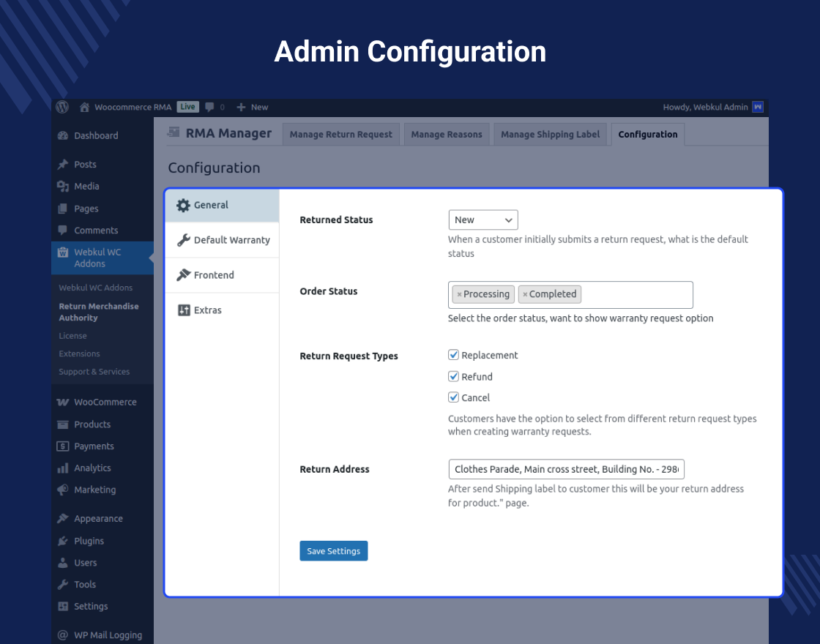Click the Payments dollar icon

pyautogui.click(x=63, y=446)
